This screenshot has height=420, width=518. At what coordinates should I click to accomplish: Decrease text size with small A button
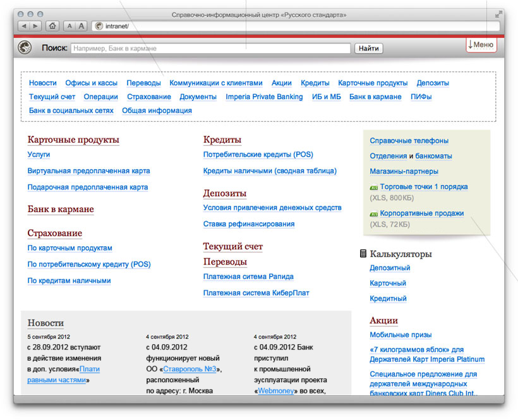pyautogui.click(x=69, y=26)
